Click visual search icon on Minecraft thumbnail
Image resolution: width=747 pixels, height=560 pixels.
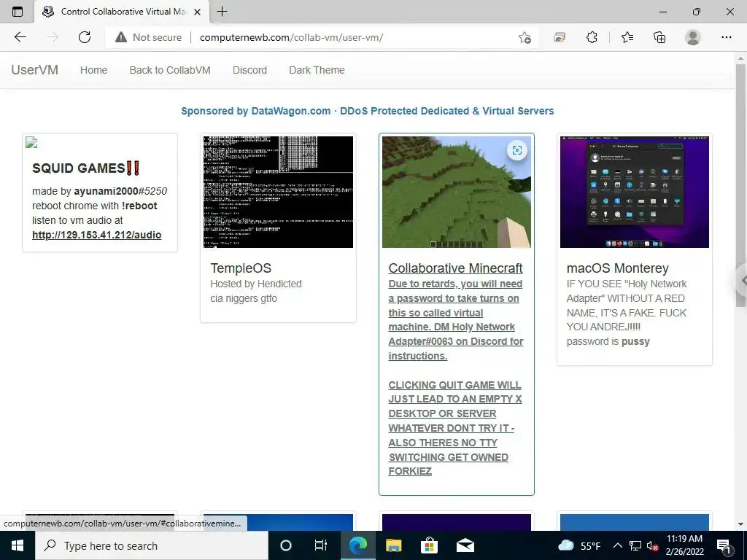coord(517,150)
